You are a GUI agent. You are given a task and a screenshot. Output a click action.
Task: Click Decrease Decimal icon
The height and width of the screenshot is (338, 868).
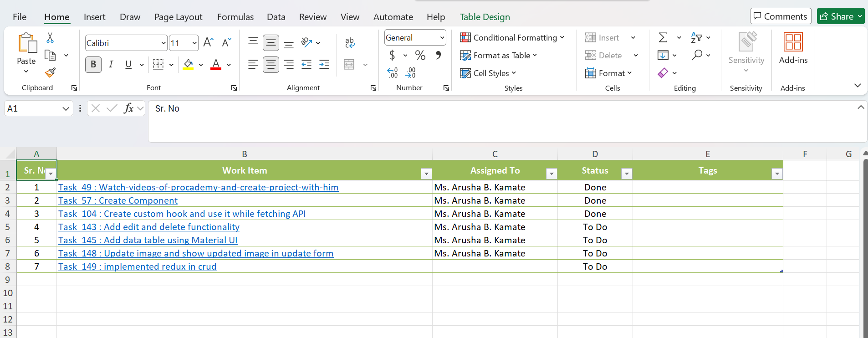410,73
